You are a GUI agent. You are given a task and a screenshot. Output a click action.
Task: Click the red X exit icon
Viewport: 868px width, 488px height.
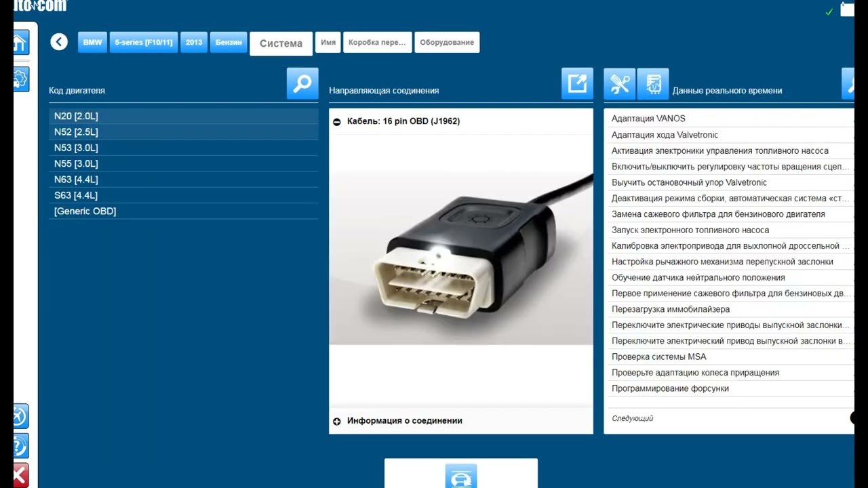[20, 475]
